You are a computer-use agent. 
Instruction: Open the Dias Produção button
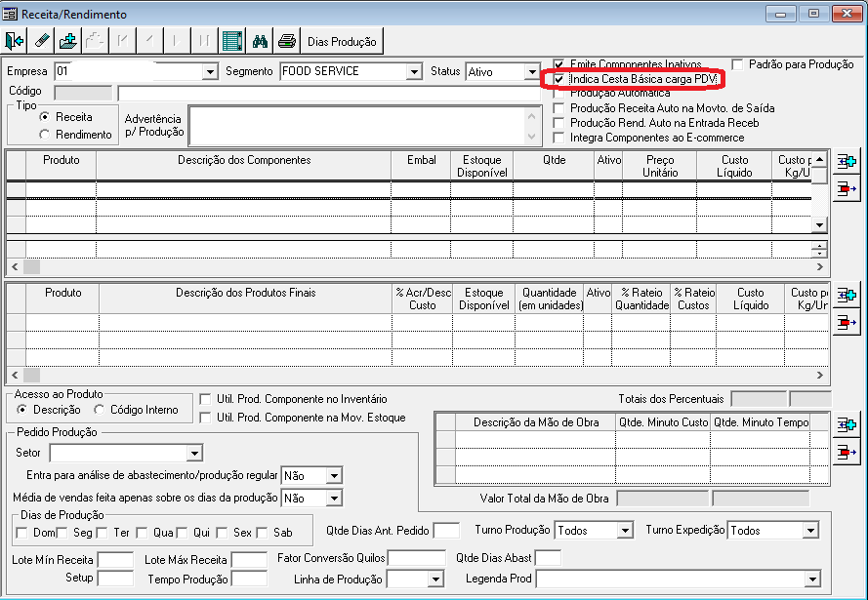342,41
